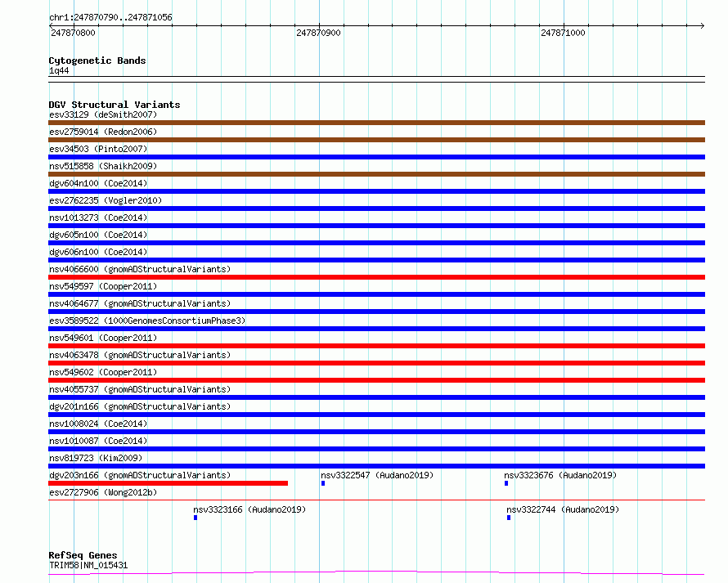Select the 1q44 cytogenetic band label
This screenshot has height=583, width=728.
(59, 71)
